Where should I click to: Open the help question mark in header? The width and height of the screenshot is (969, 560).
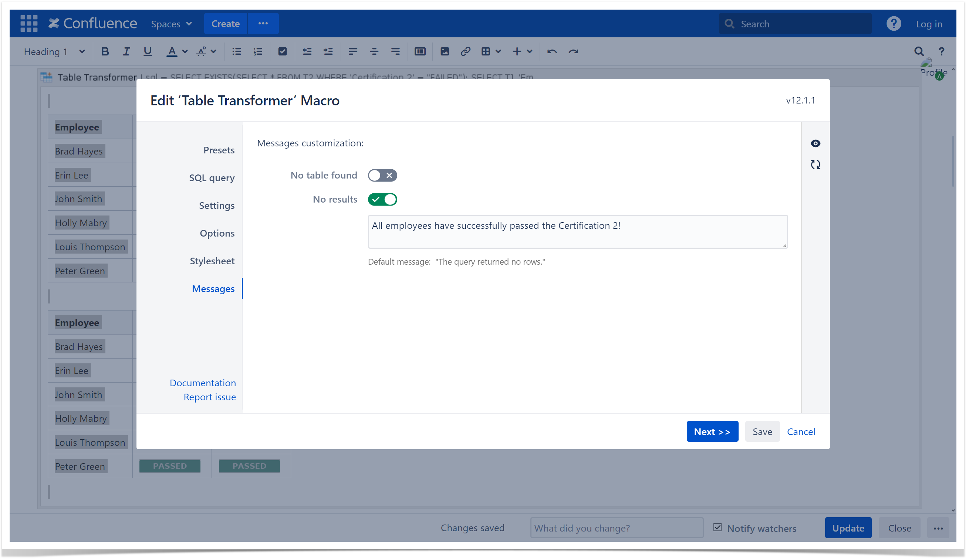tap(893, 24)
